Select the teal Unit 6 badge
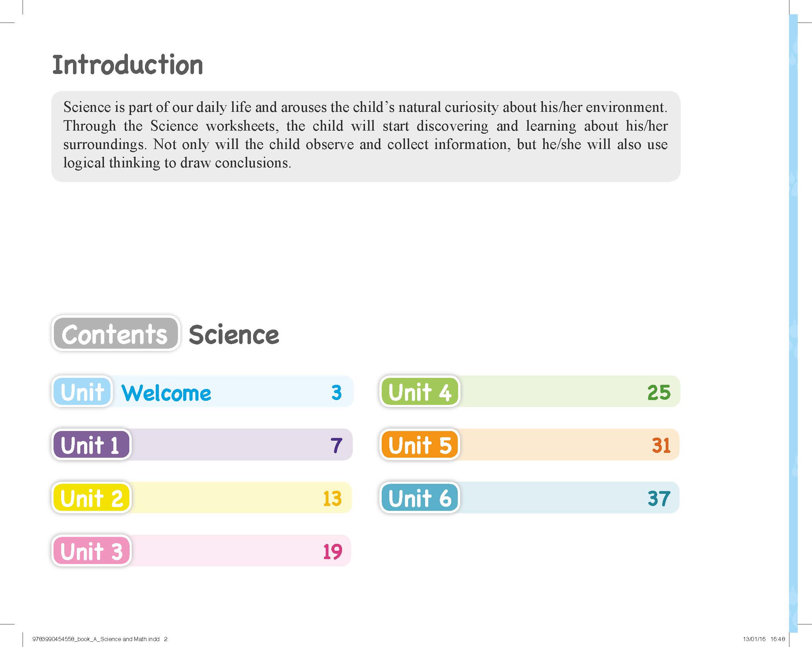 (420, 498)
